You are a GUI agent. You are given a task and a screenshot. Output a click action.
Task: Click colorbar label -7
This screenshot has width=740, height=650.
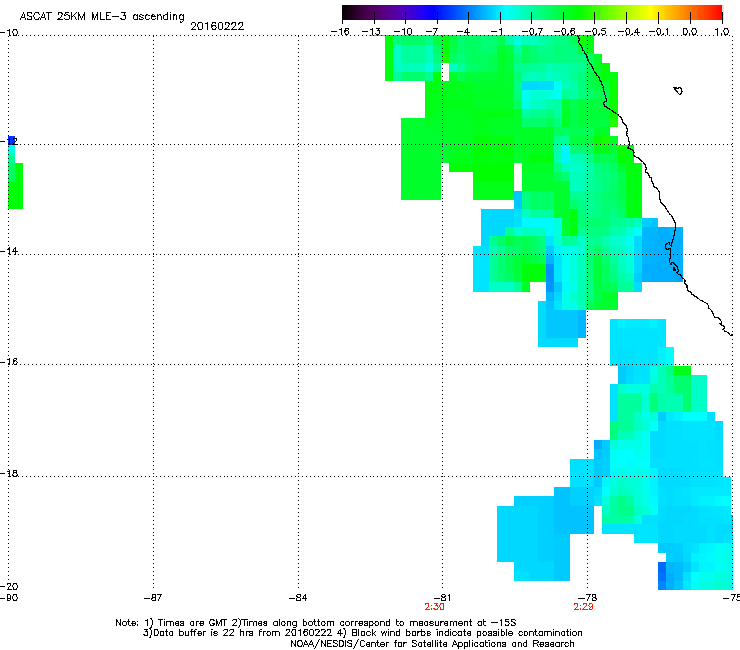(x=432, y=32)
